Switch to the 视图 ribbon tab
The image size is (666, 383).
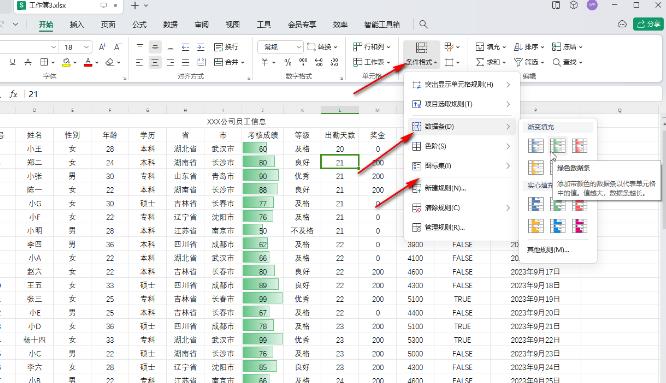(232, 25)
